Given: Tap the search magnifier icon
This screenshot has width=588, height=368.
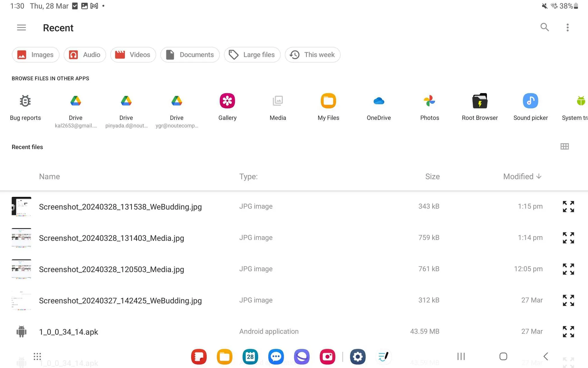Looking at the screenshot, I should [x=544, y=28].
